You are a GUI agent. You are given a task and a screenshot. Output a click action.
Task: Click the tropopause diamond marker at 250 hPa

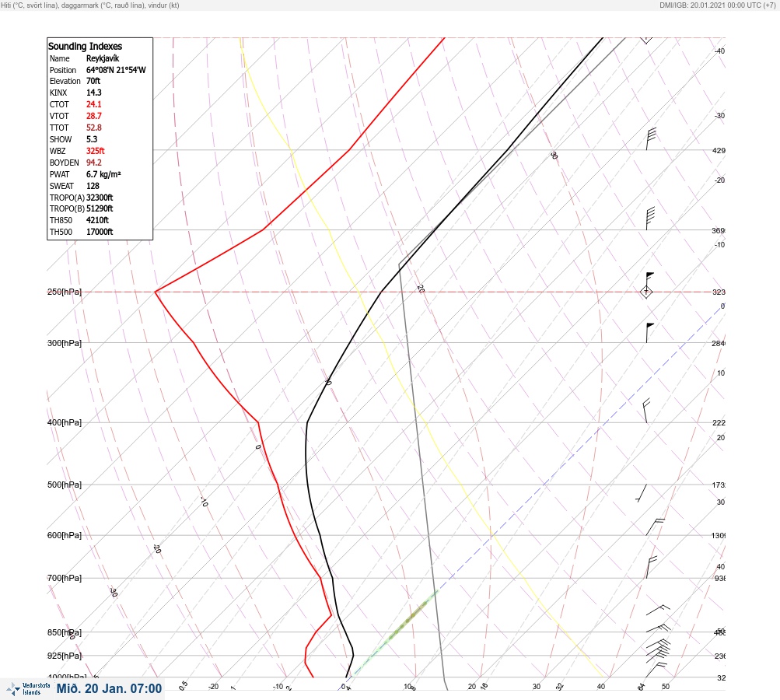(x=646, y=292)
